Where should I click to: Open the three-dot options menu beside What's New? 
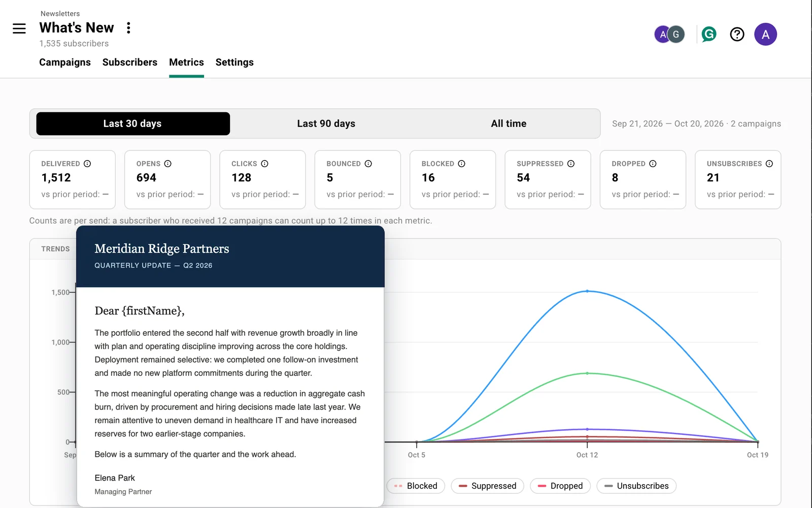128,28
